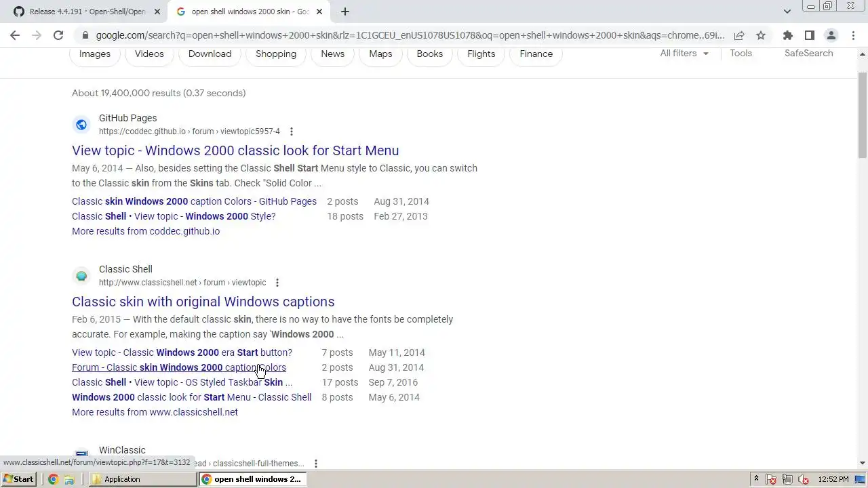Open the Windows Start menu
Viewport: 868px width, 488px height.
pyautogui.click(x=18, y=479)
